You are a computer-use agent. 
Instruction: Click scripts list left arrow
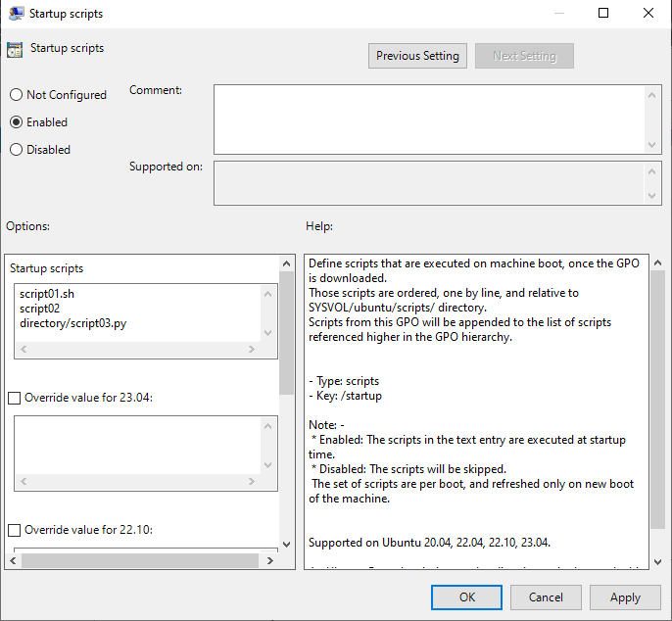24,350
